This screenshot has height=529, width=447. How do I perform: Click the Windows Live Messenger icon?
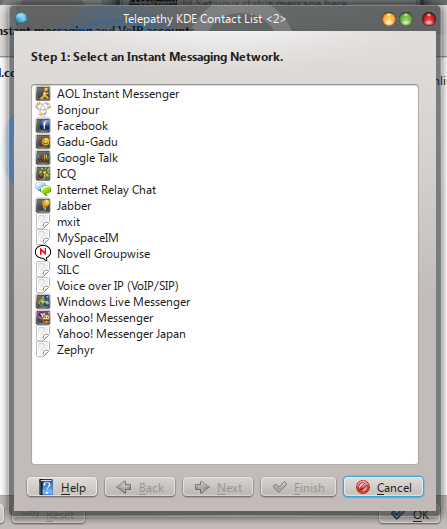click(x=43, y=302)
